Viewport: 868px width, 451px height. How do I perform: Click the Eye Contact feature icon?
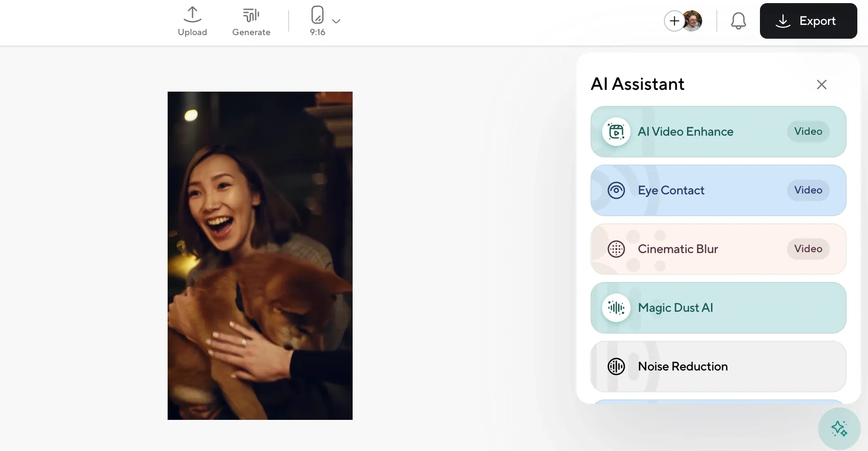(x=616, y=190)
